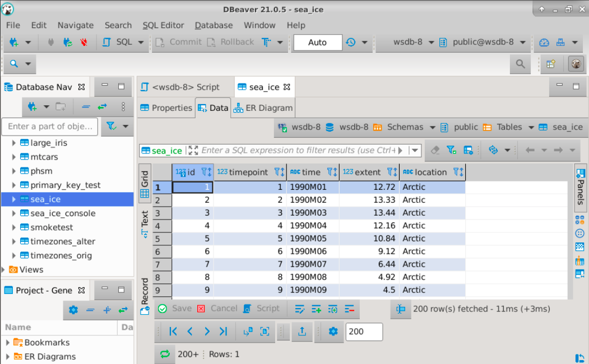Expand the Views node in navigator
Viewport: 589px width, 364px height.
(x=3, y=269)
